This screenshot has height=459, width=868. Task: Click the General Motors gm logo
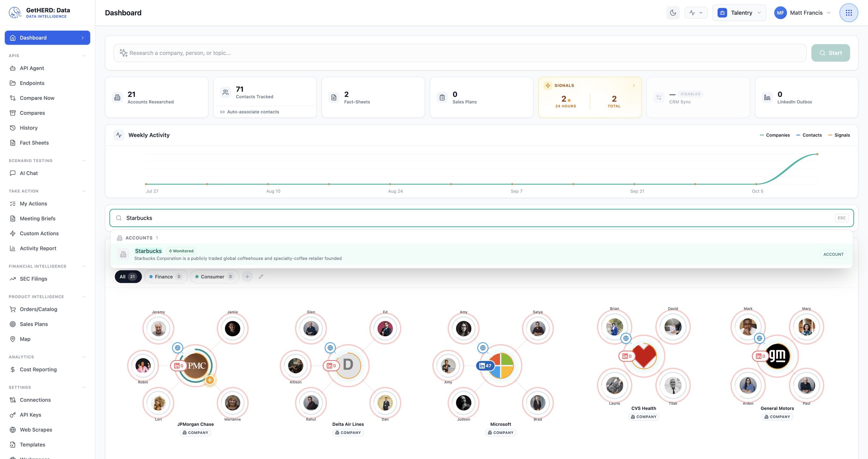point(777,356)
